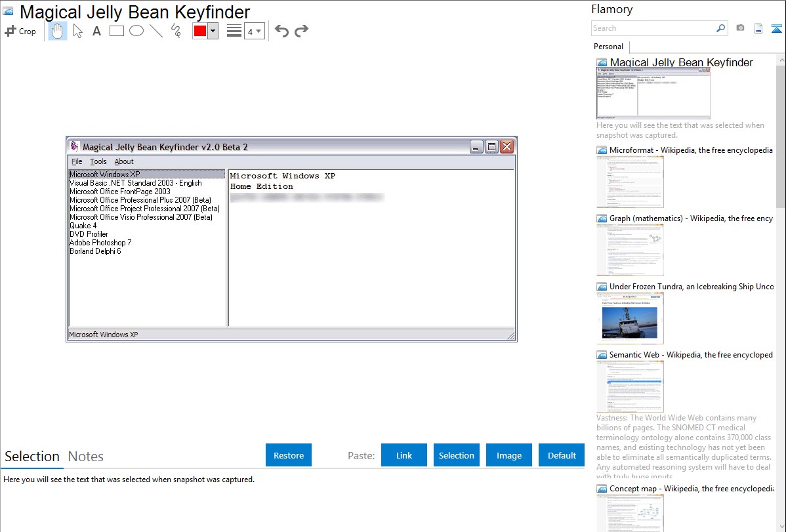Viewport: 786px width, 532px height.
Task: Select the rectangle drawing tool
Action: (116, 31)
